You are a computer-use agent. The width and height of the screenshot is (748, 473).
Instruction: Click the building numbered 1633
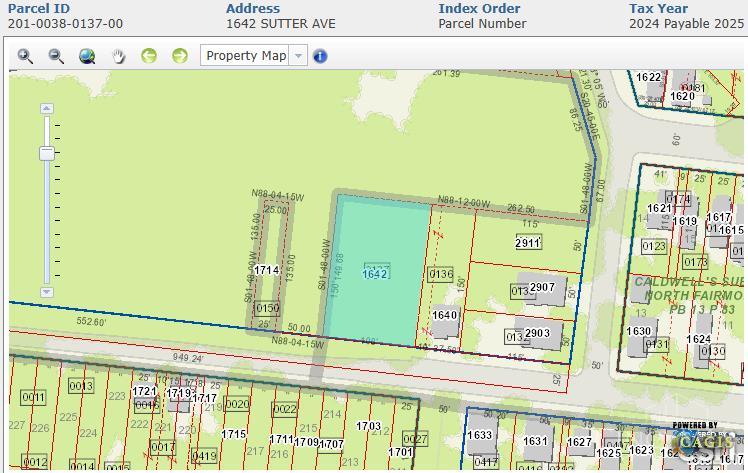(x=481, y=434)
